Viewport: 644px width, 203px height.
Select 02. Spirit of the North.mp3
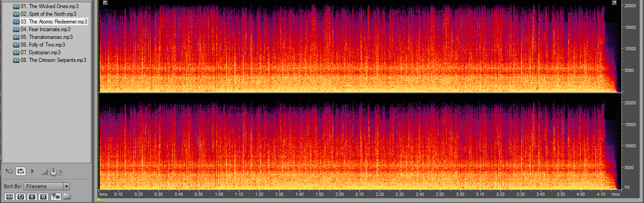point(44,14)
